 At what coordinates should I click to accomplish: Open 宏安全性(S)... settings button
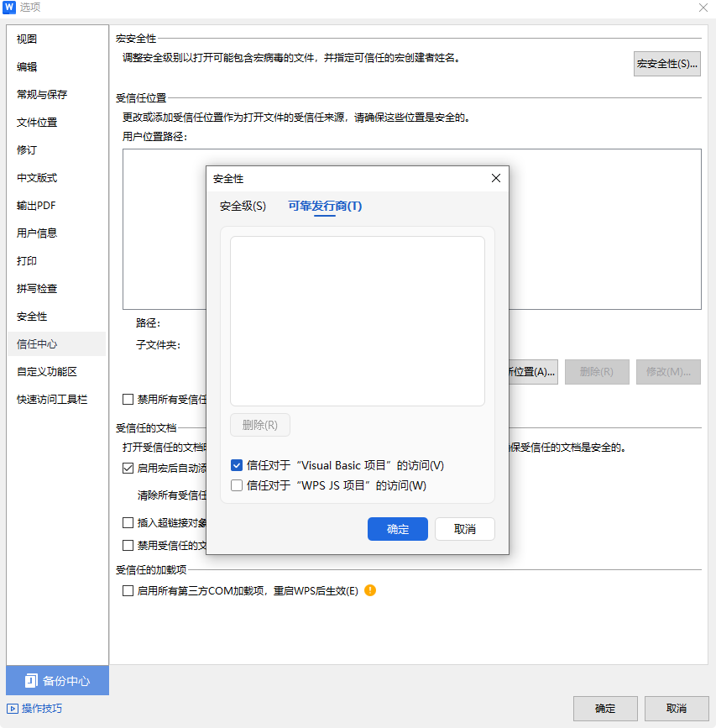666,64
